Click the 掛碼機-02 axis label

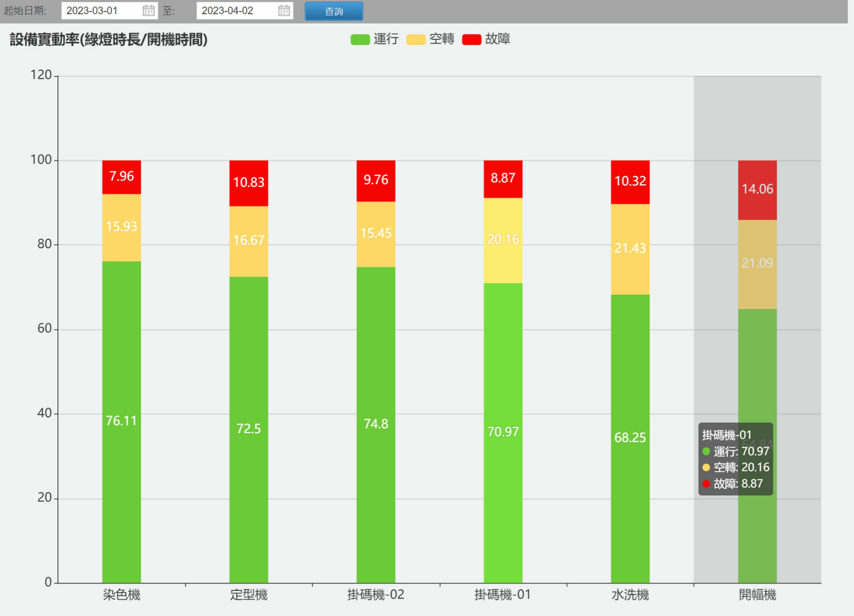tap(376, 595)
